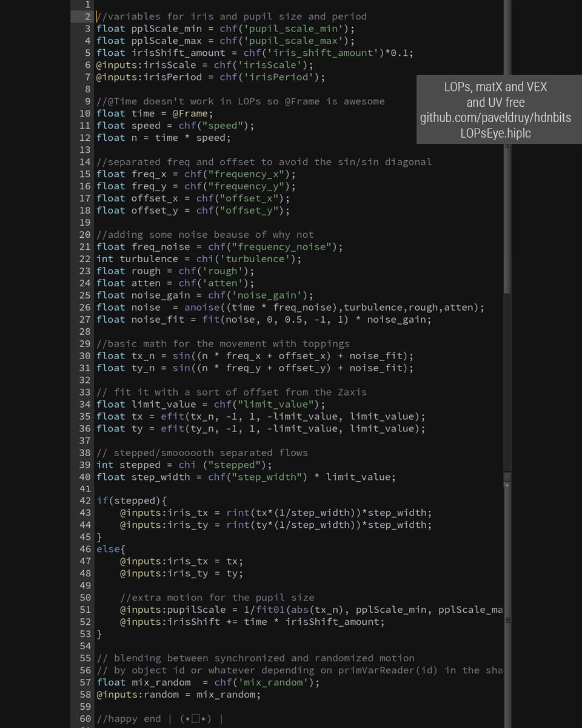Click the comment about separated freq and offset

[264, 162]
